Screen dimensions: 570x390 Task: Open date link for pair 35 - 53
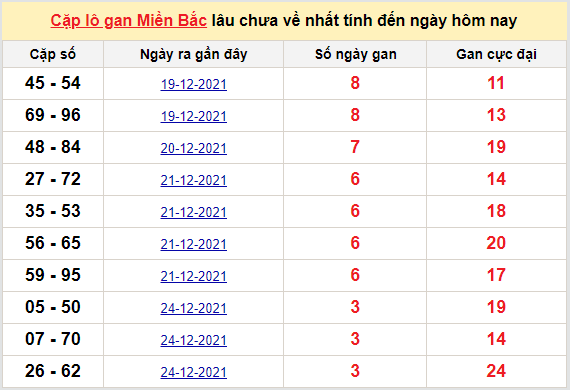(193, 212)
